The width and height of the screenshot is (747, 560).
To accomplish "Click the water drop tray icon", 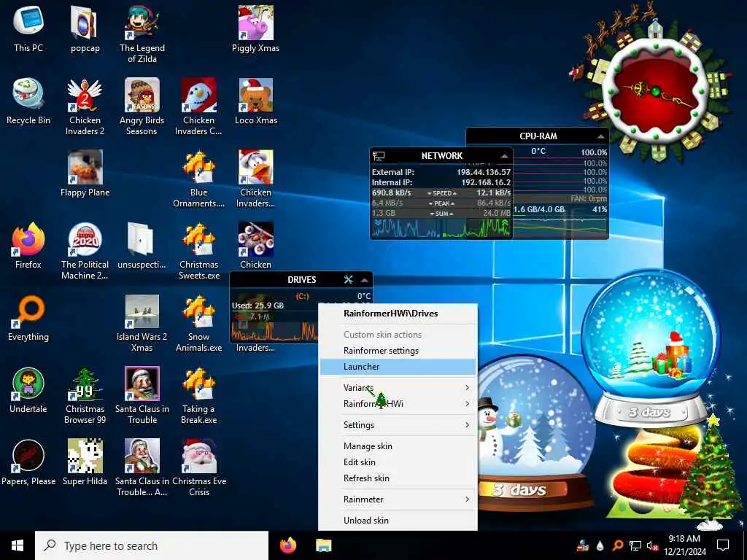I will (600, 545).
